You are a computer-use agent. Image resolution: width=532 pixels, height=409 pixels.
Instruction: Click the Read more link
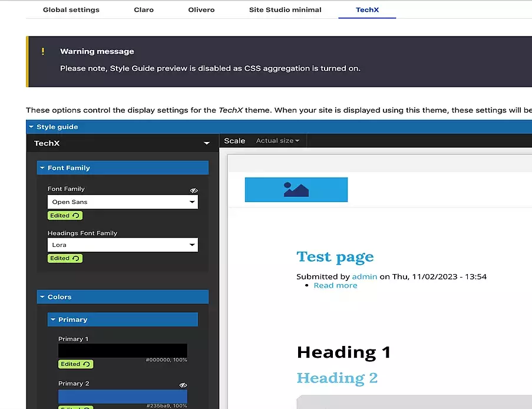pyautogui.click(x=335, y=285)
